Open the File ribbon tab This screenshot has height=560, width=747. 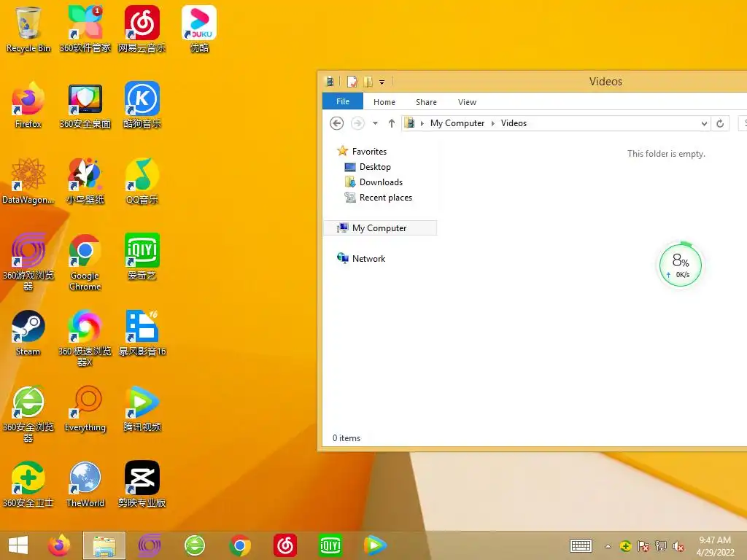343,101
